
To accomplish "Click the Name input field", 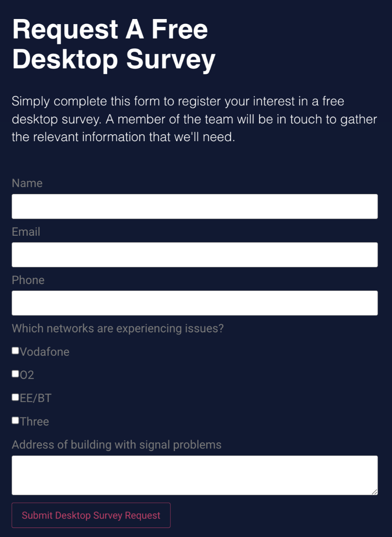I will click(194, 206).
